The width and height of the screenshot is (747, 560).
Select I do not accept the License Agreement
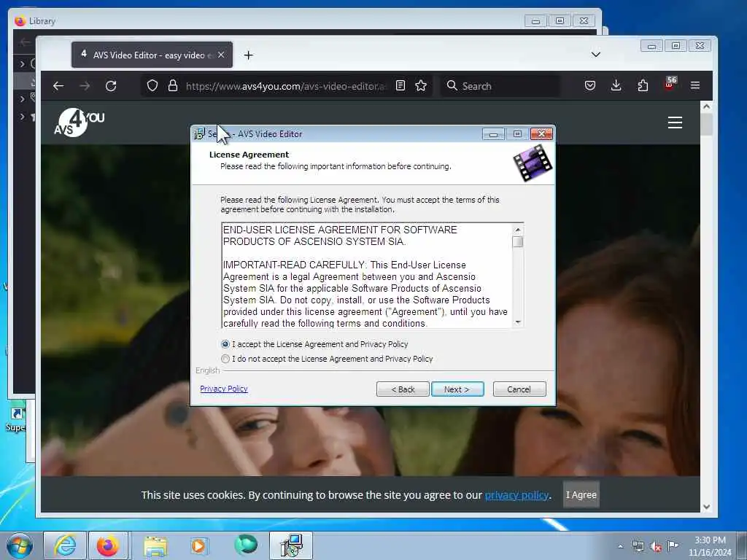click(x=225, y=359)
